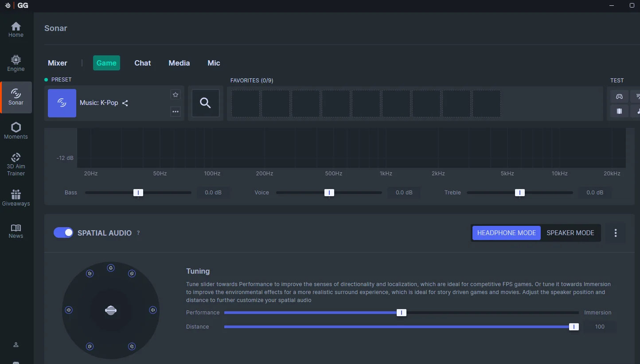This screenshot has height=364, width=640.
Task: Select the front right speaker
Action: click(132, 274)
